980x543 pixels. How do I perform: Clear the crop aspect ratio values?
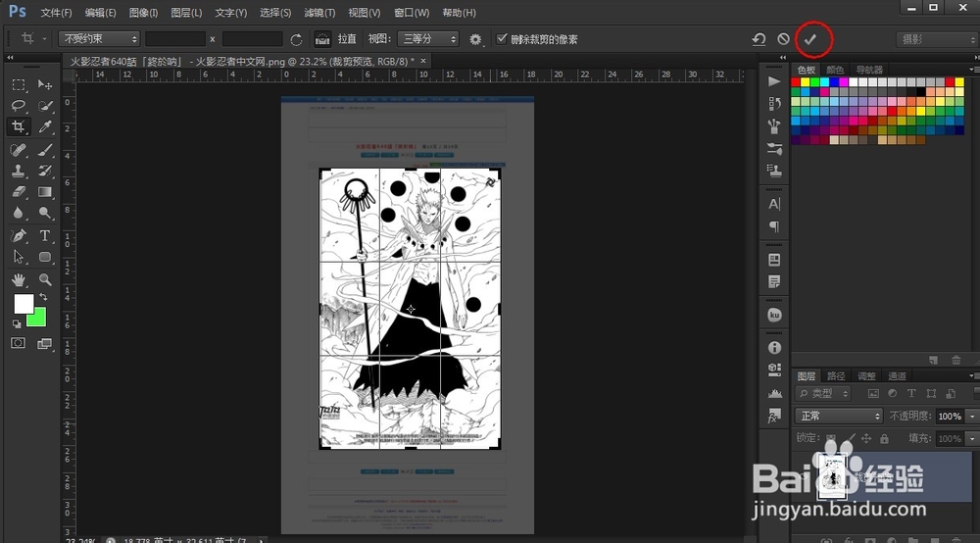tap(296, 39)
